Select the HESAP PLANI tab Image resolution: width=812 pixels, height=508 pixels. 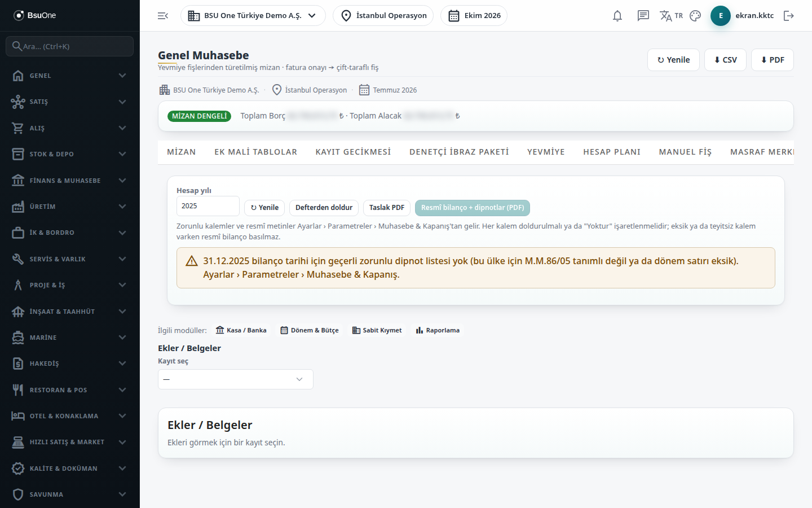tap(612, 152)
